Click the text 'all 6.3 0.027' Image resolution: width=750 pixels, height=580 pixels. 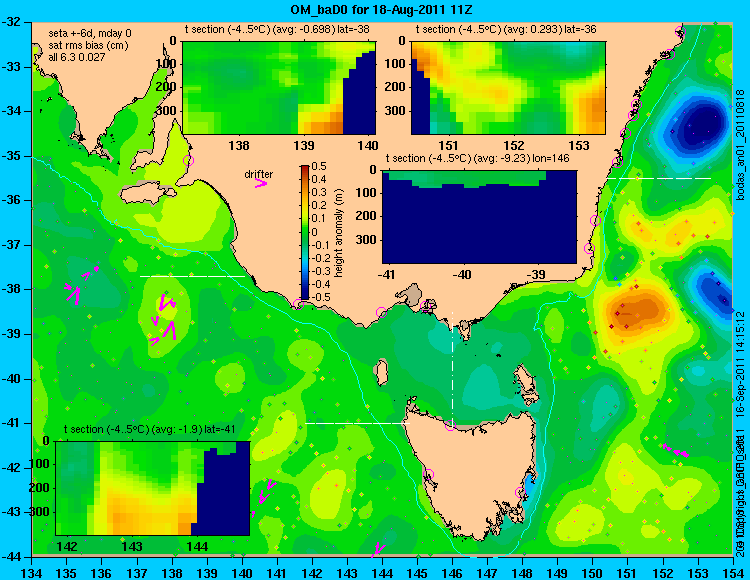[77, 57]
